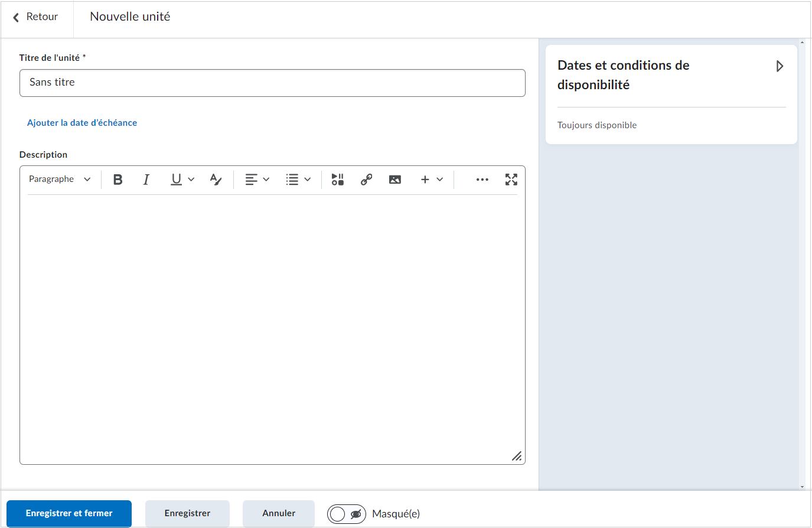Expand the list options dropdown arrow

[308, 180]
